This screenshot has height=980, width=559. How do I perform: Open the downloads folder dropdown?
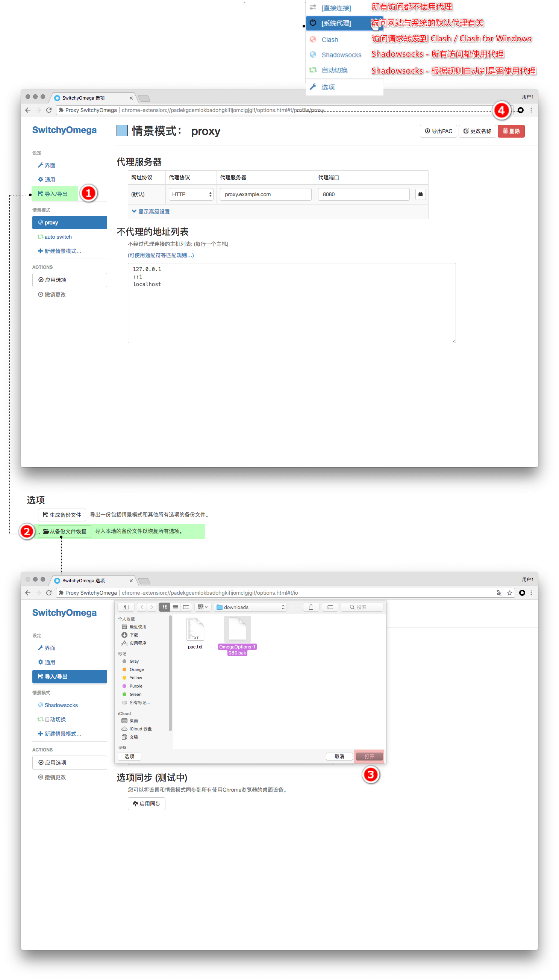coord(251,607)
